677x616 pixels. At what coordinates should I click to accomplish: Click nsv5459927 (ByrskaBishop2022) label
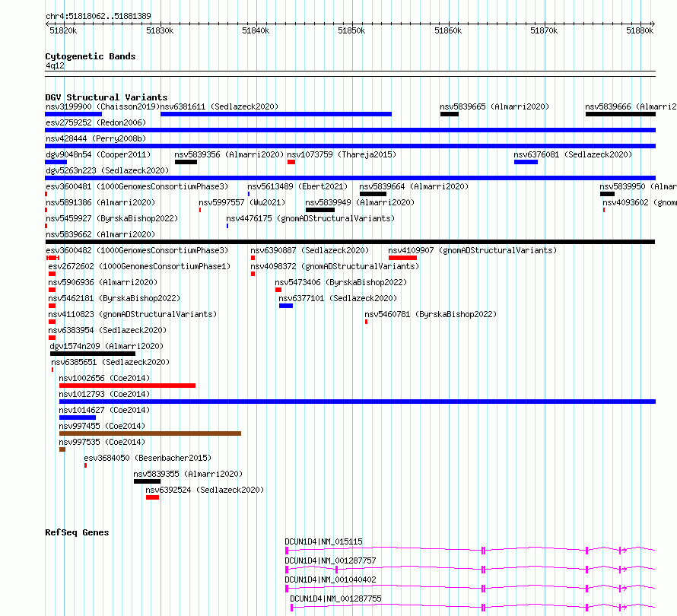(x=112, y=218)
